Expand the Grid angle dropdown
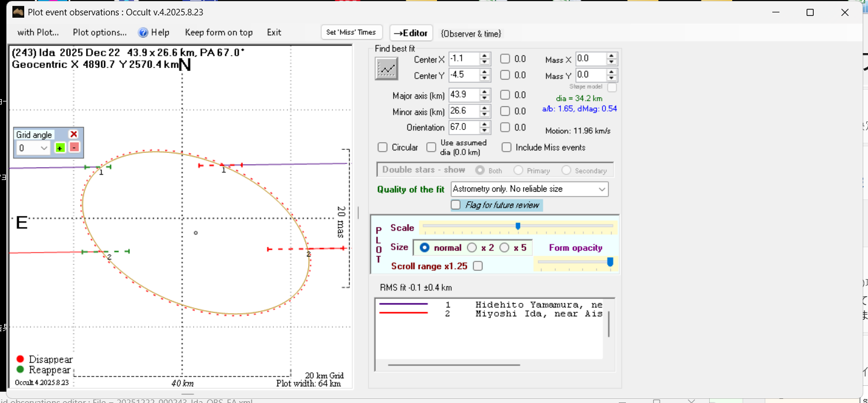Viewport: 868px width, 403px height. [x=43, y=148]
